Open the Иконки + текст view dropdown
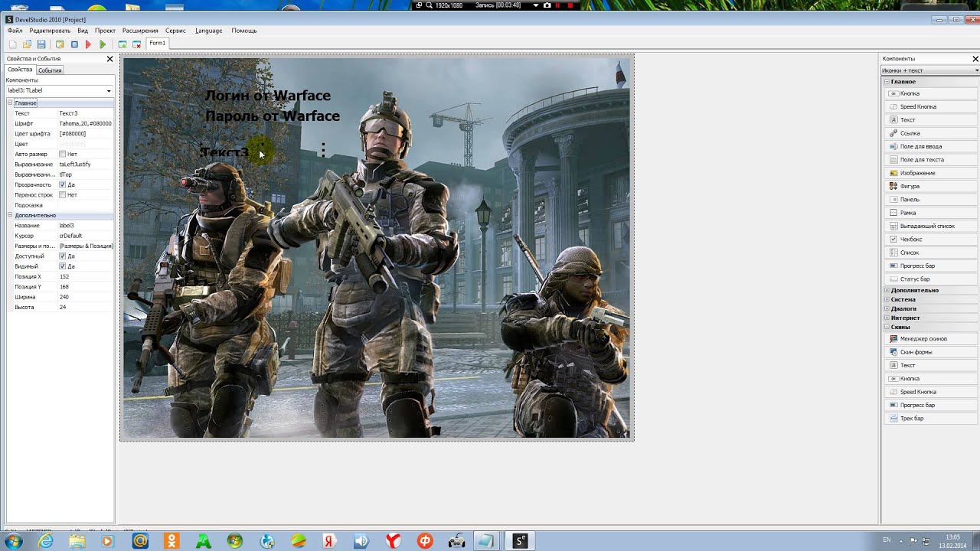This screenshot has width=980, height=551. (x=976, y=70)
